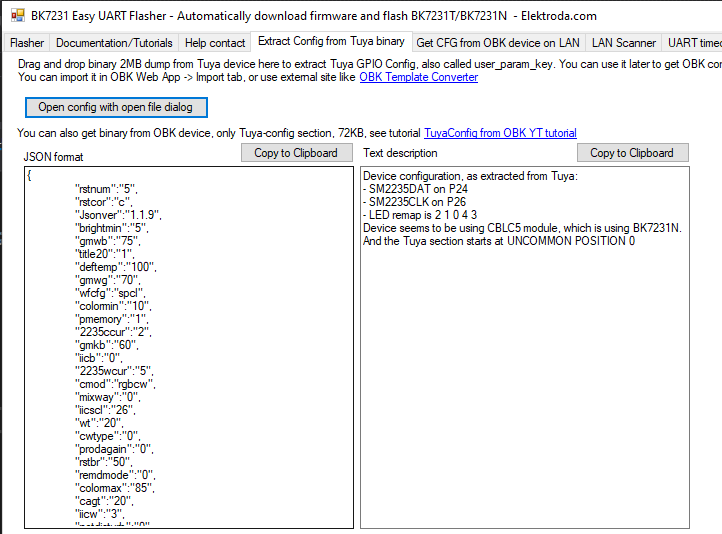722x534 pixels.
Task: Click the SM2235CLK on P26 line
Action: point(414,202)
